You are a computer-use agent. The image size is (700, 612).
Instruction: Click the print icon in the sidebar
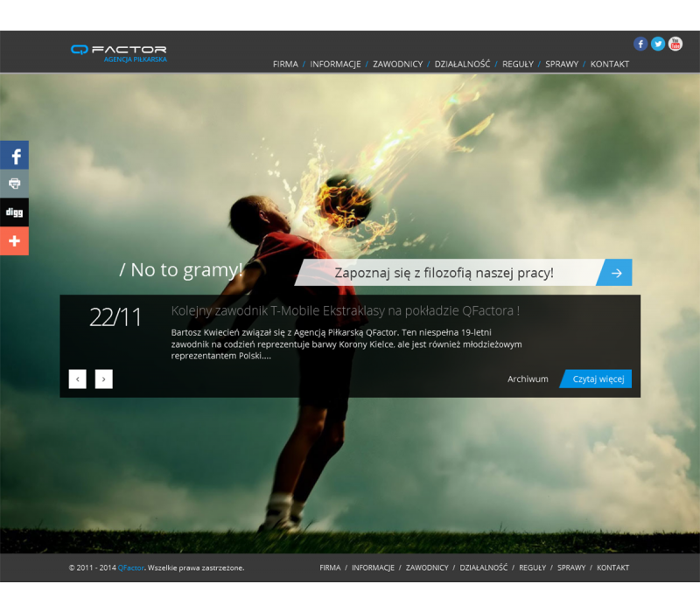coord(14,184)
